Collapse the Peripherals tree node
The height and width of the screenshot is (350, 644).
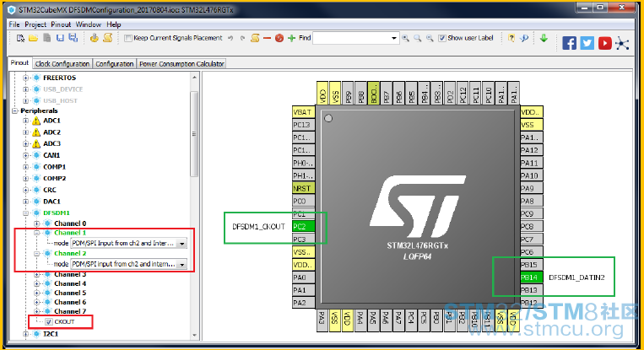tap(15, 110)
